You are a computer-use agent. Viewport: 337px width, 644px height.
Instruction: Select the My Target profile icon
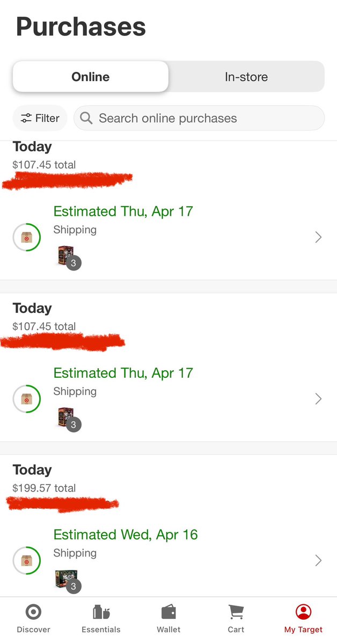[x=303, y=612]
